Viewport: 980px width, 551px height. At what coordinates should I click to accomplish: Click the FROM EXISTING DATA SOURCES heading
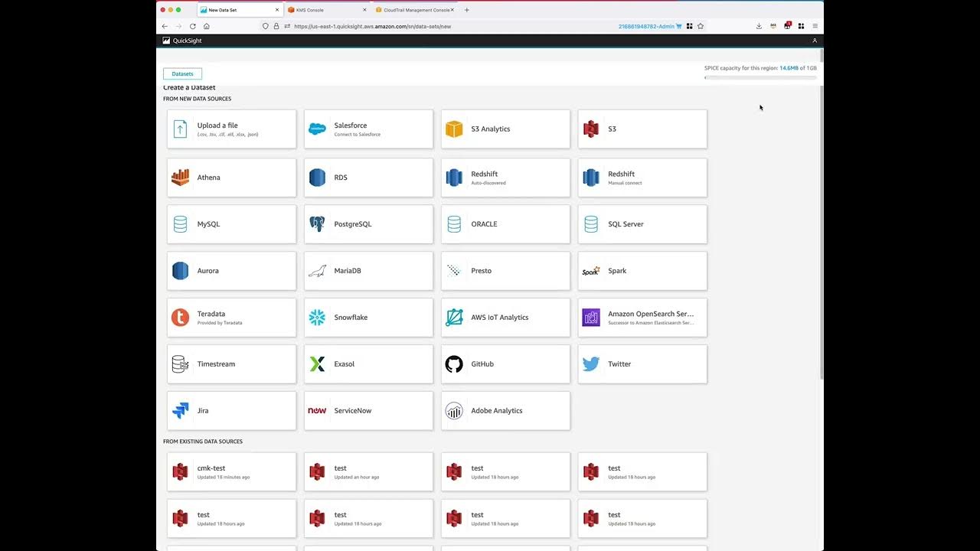(x=203, y=442)
